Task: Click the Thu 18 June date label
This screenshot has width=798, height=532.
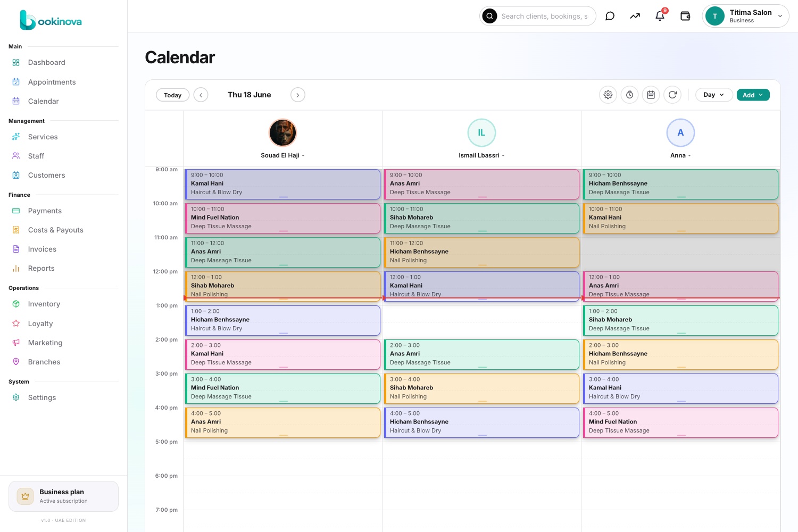Action: (249, 95)
